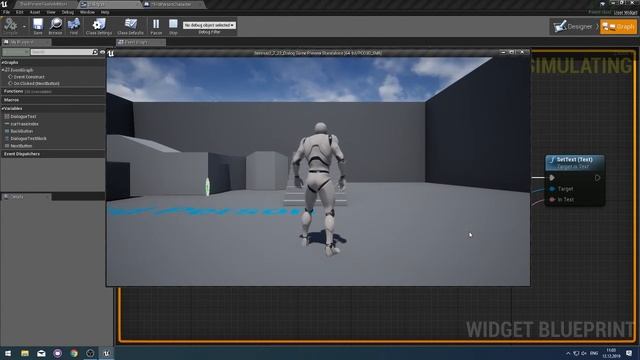Open the Viber taskbar icon
Image resolution: width=640 pixels, height=360 pixels.
point(58,353)
